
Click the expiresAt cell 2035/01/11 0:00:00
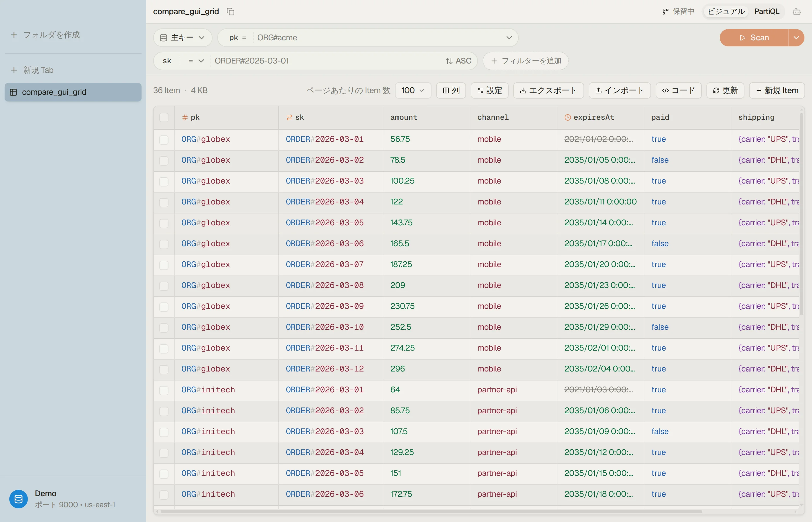tap(601, 202)
